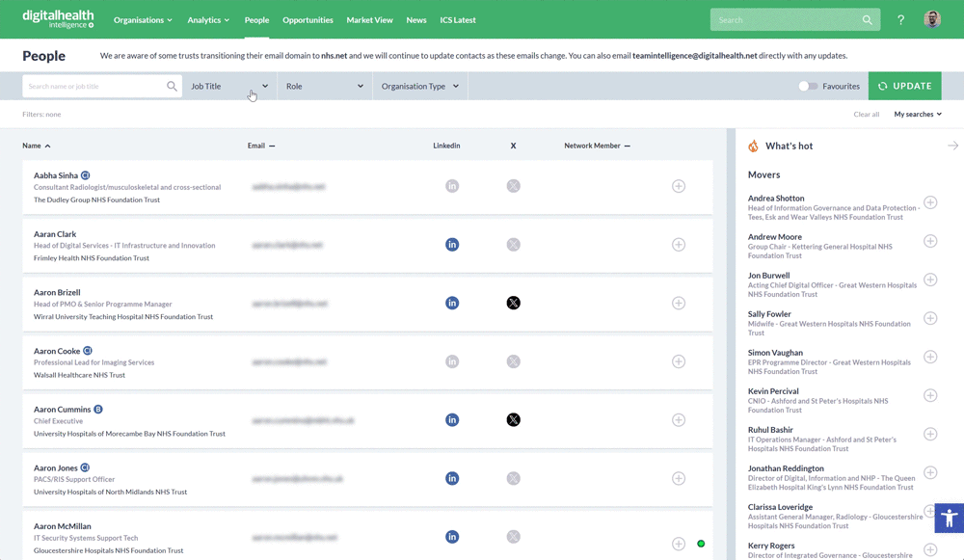The image size is (964, 560).
Task: Open the Analytics navigation menu
Action: click(208, 20)
